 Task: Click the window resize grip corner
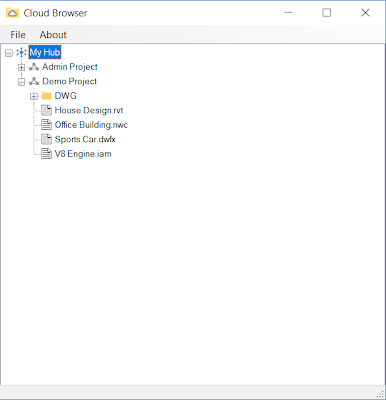point(380,394)
